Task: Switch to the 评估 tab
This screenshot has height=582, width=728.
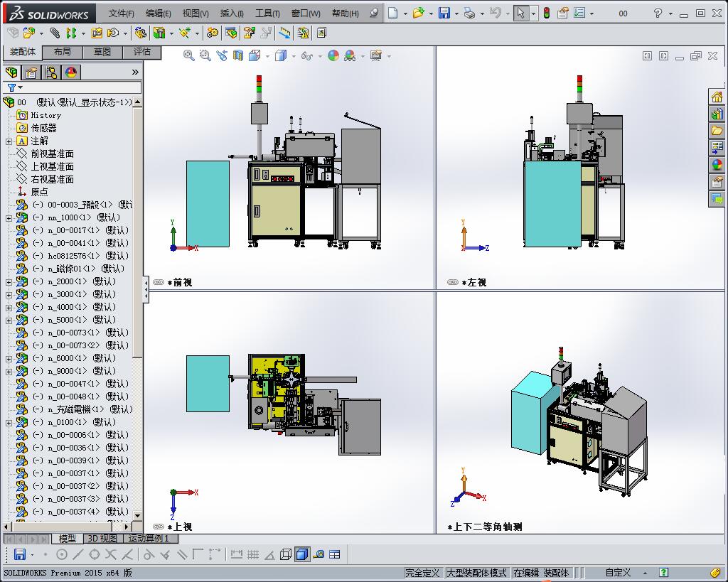Action: (x=142, y=51)
